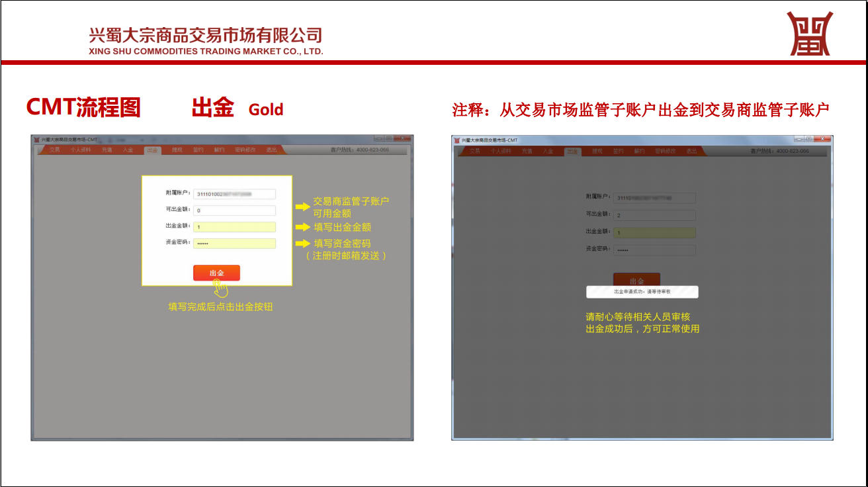Screen dimensions: 868x487
Task: Click the 出金申请成功,请等待审核 notification bar
Action: pos(642,292)
